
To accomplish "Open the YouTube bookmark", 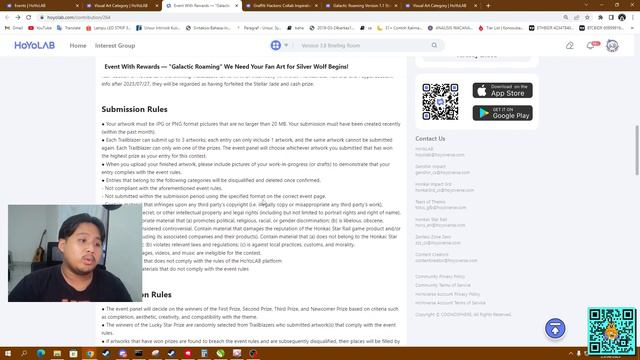I will [40, 28].
